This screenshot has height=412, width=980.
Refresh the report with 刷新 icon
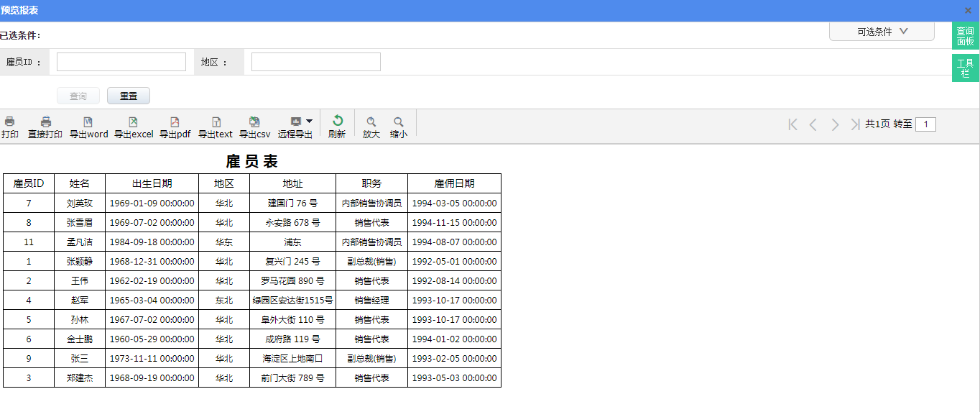(337, 121)
